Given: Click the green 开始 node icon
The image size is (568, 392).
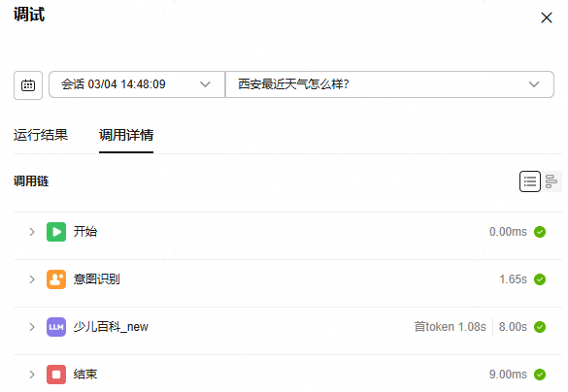Looking at the screenshot, I should [56, 232].
